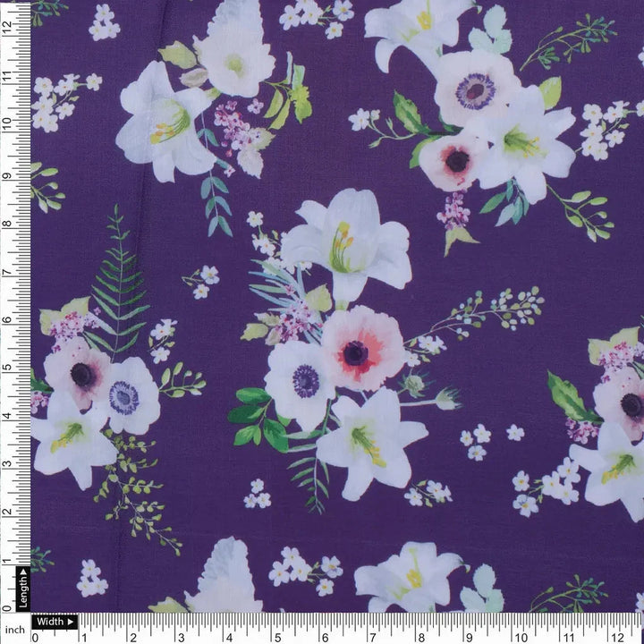Click the Width arrow label
This screenshot has width=644, height=644.
[55, 621]
